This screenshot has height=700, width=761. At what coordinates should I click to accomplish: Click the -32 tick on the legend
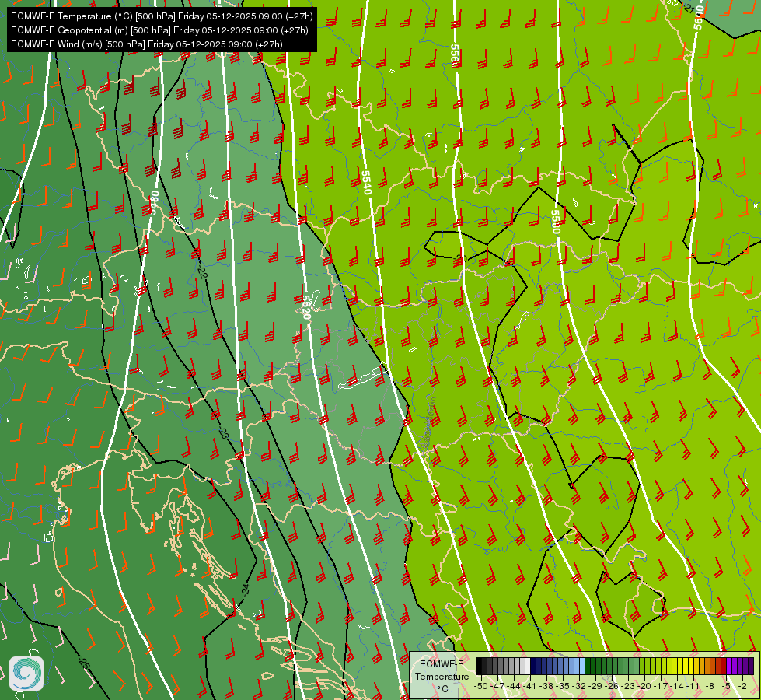[580, 686]
